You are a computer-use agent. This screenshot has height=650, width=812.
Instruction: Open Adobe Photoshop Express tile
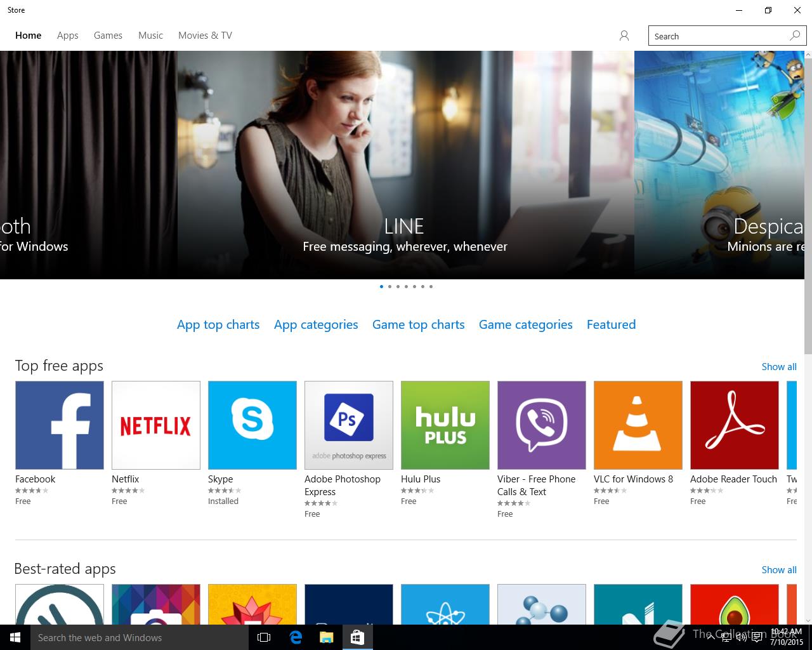(x=349, y=425)
